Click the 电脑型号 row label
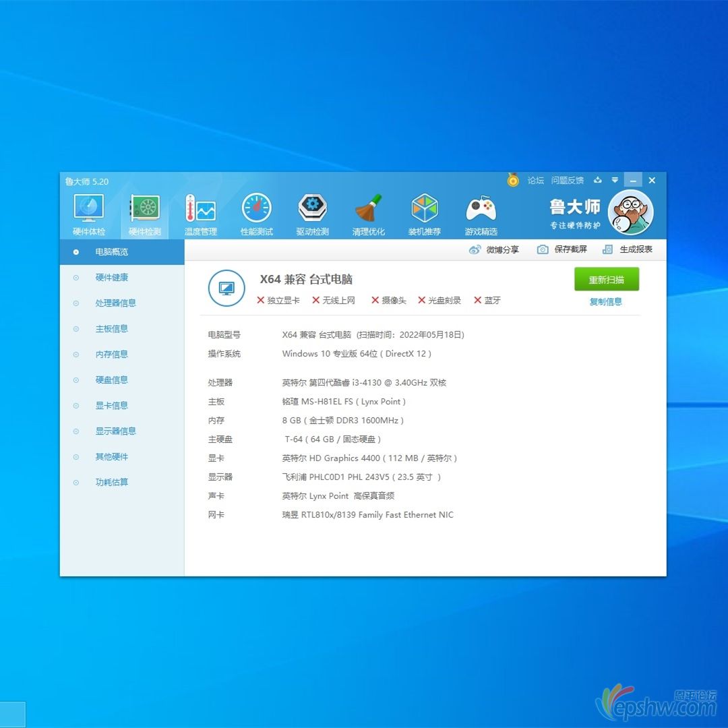728x728 pixels. pos(224,335)
